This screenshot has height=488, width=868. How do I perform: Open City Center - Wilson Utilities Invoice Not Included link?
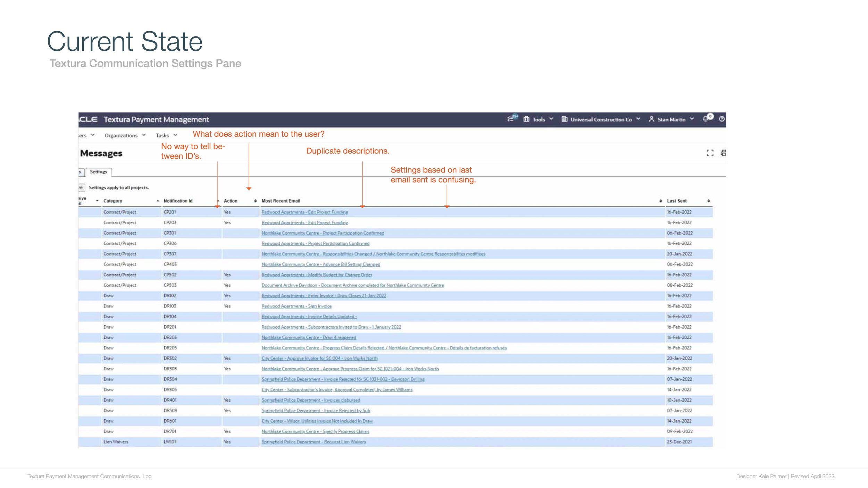tap(317, 421)
